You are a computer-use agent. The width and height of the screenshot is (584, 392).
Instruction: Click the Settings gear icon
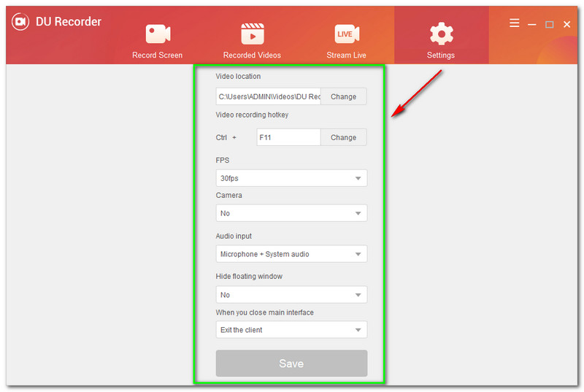tap(441, 34)
